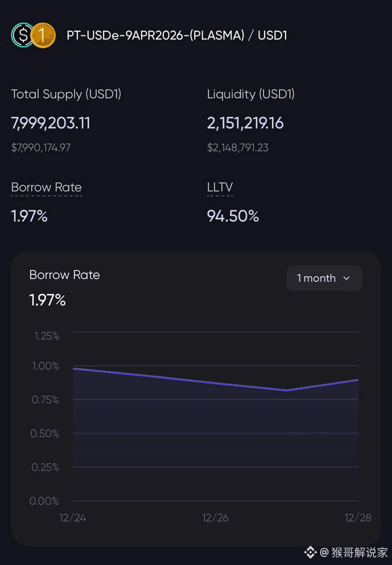Click the $2,148,791.23 USD liquidity value
The height and width of the screenshot is (565, 392).
pos(238,148)
